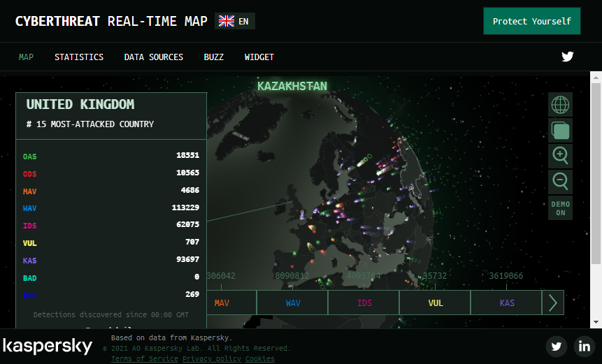The image size is (602, 364).
Task: Click MAV label in country panel
Action: (29, 191)
